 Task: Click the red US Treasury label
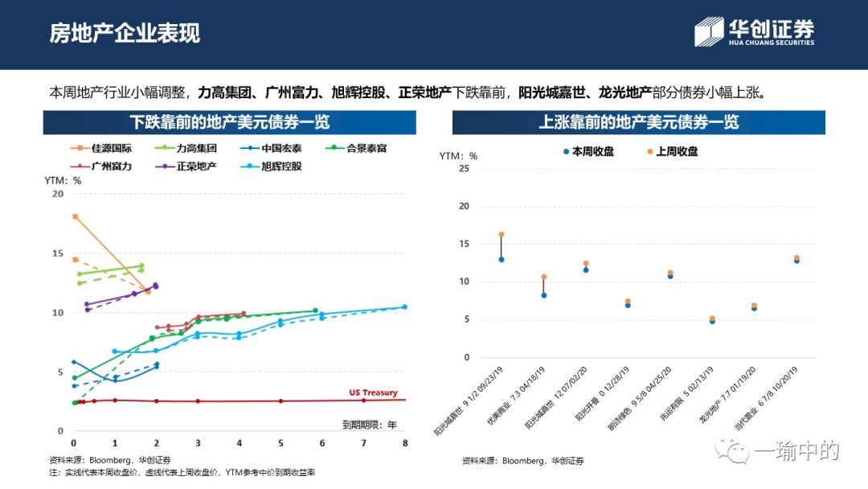[x=373, y=392]
